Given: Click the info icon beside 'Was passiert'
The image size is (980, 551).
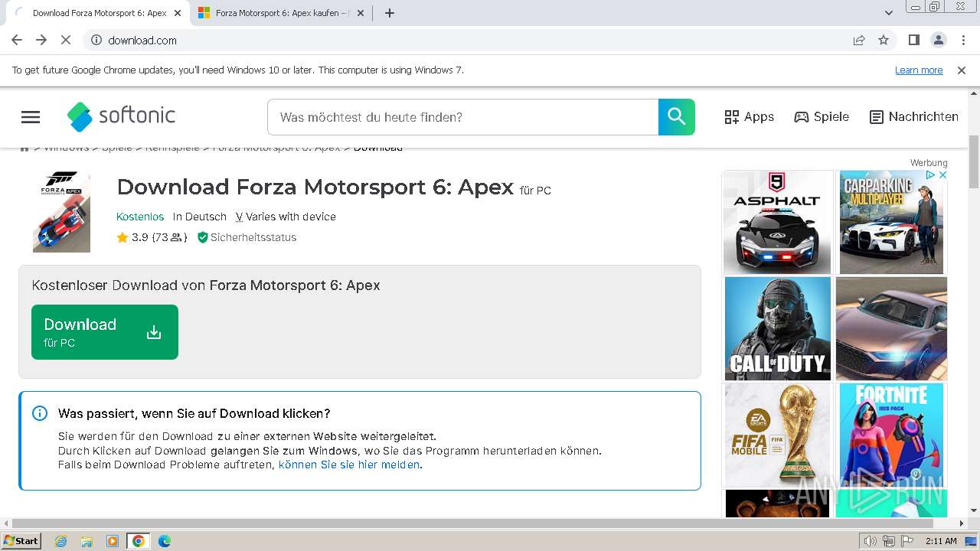Looking at the screenshot, I should click(x=40, y=413).
